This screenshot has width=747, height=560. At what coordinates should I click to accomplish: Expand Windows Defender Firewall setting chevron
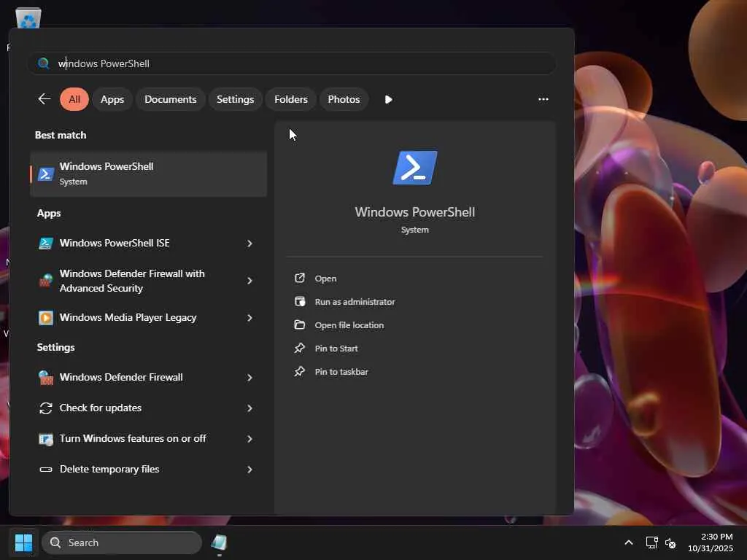(249, 378)
